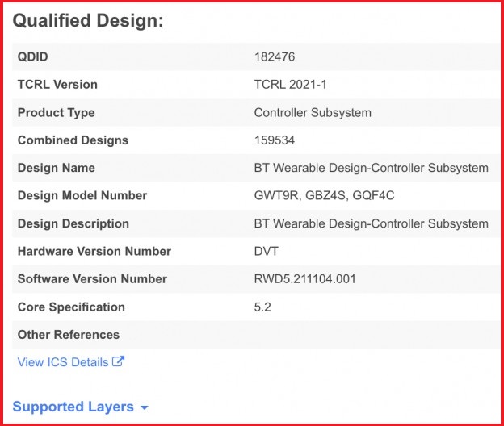Viewport: 504px width, 426px height.
Task: Expand the Supported Layers section
Action: (x=73, y=407)
